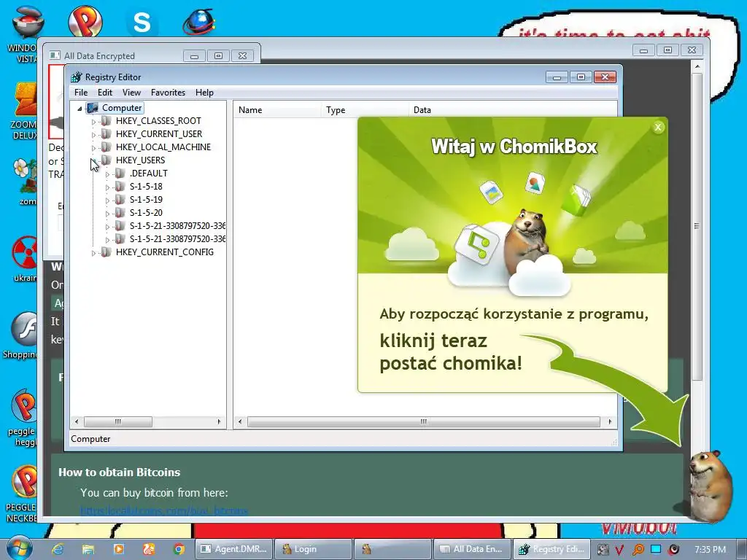The image size is (747, 560).
Task: Select the Computer node in the tree
Action: tap(122, 108)
